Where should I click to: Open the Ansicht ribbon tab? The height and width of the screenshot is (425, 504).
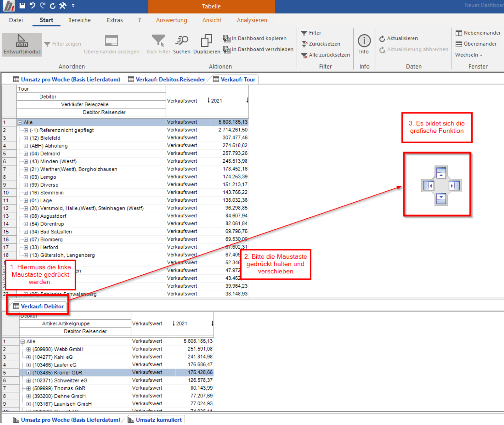[x=212, y=20]
